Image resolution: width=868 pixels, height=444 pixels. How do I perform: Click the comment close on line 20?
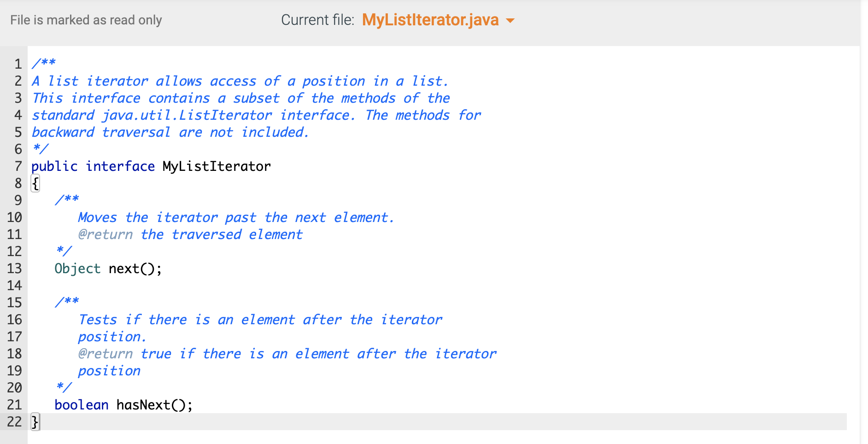pyautogui.click(x=64, y=388)
